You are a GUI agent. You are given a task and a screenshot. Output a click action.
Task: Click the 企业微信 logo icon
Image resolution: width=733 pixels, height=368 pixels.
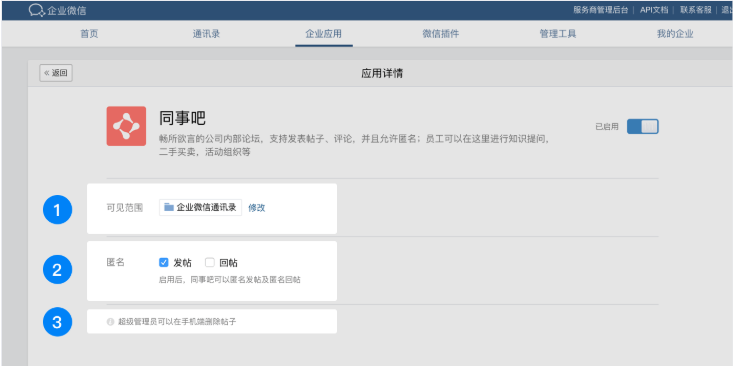(x=36, y=10)
